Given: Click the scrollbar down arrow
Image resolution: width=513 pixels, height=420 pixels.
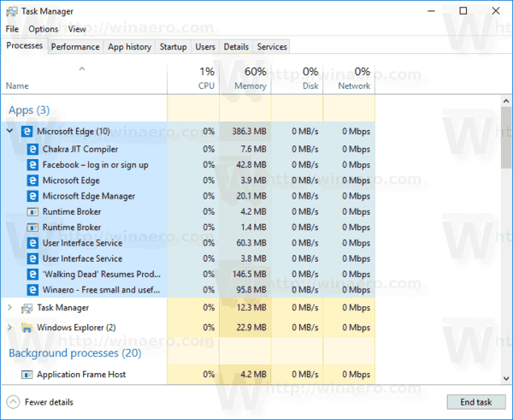Looking at the screenshot, I should pyautogui.click(x=506, y=378).
